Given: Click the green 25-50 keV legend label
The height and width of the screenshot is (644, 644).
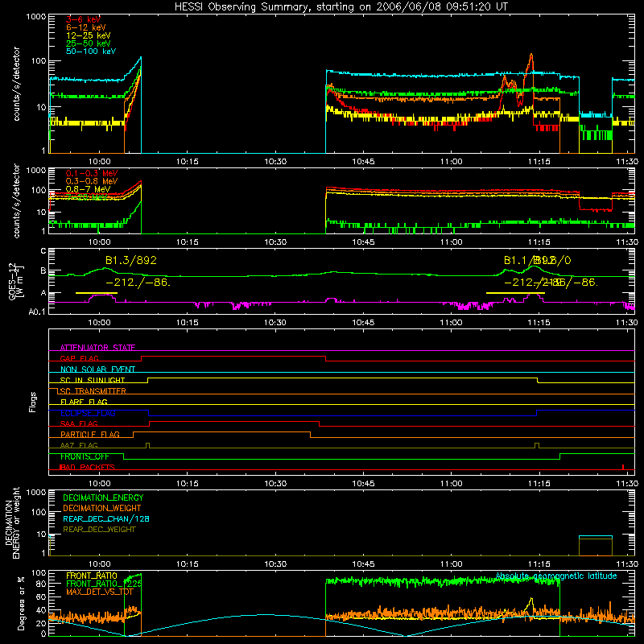Looking at the screenshot, I should coord(88,43).
